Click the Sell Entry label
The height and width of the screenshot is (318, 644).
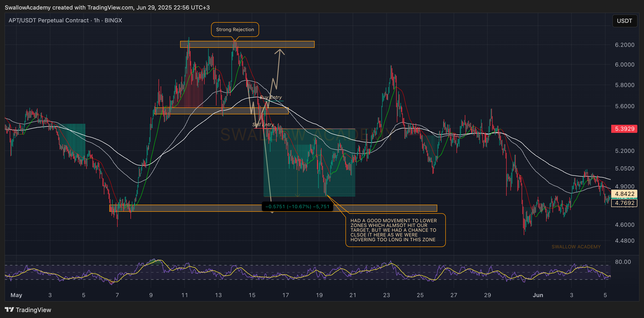point(263,125)
